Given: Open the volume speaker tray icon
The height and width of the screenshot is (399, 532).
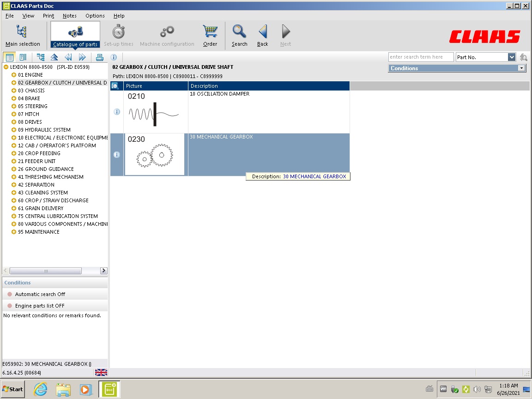Looking at the screenshot, I should 477,389.
